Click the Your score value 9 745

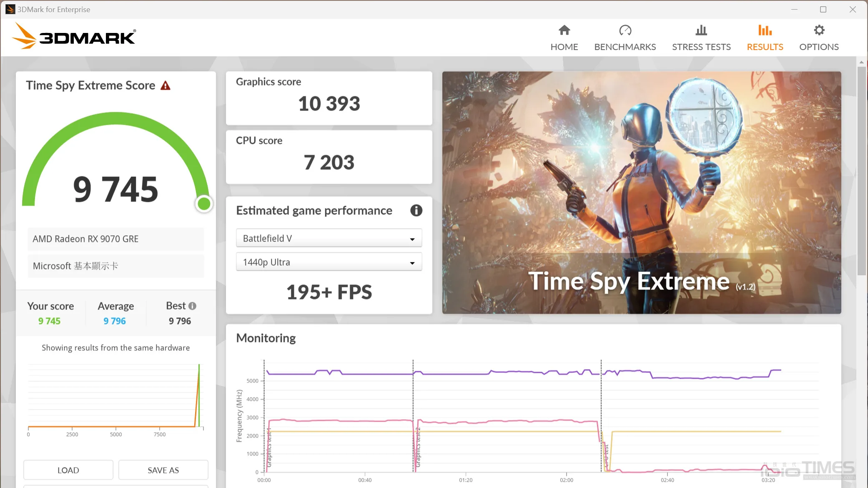tap(49, 321)
